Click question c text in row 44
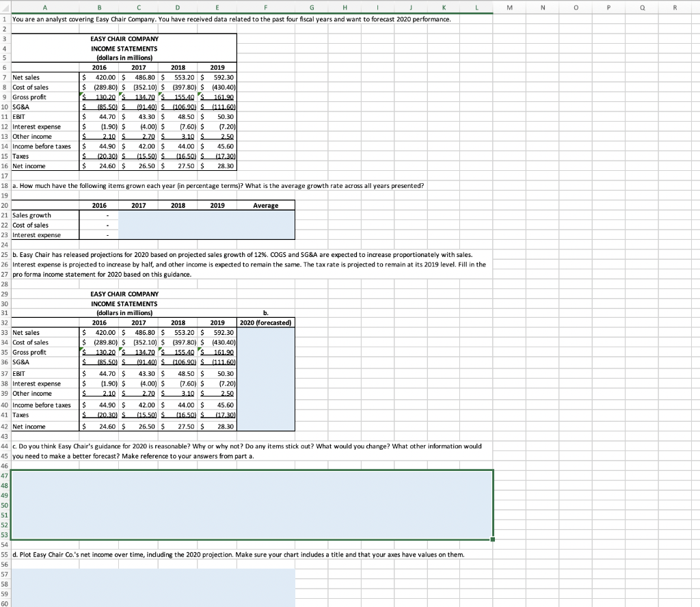This screenshot has width=700, height=607. coord(247,446)
